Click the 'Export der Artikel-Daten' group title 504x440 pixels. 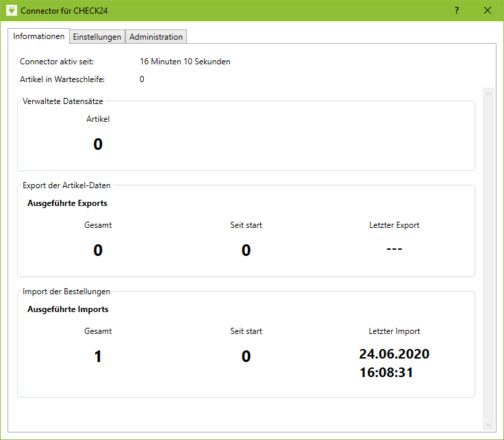click(66, 185)
